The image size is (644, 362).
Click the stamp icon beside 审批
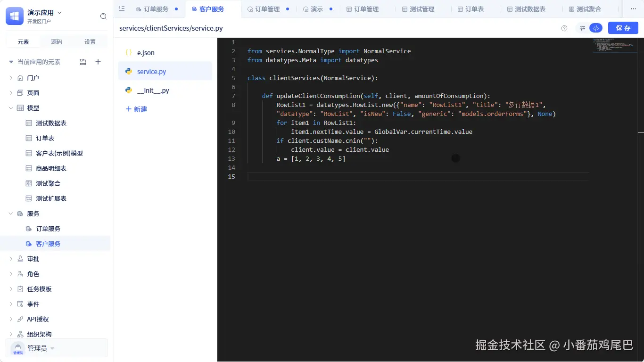(20, 259)
